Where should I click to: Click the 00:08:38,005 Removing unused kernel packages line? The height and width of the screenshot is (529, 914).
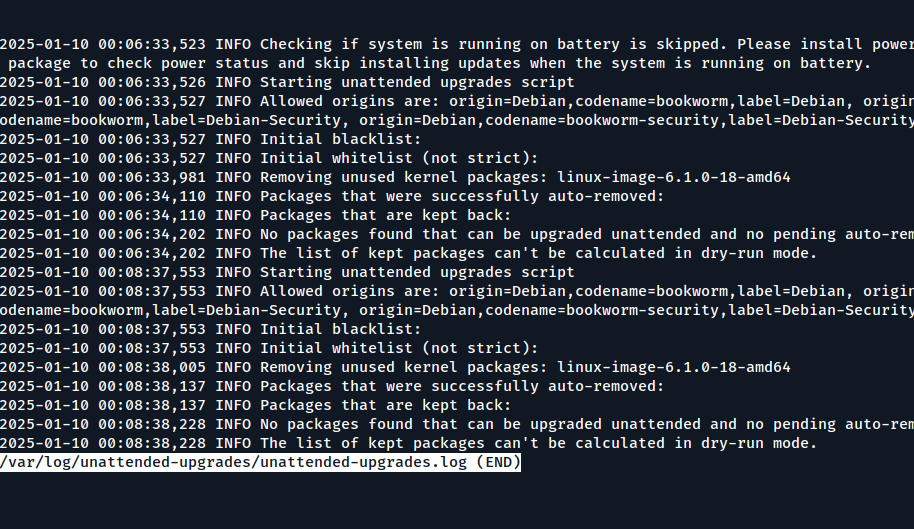coord(395,367)
